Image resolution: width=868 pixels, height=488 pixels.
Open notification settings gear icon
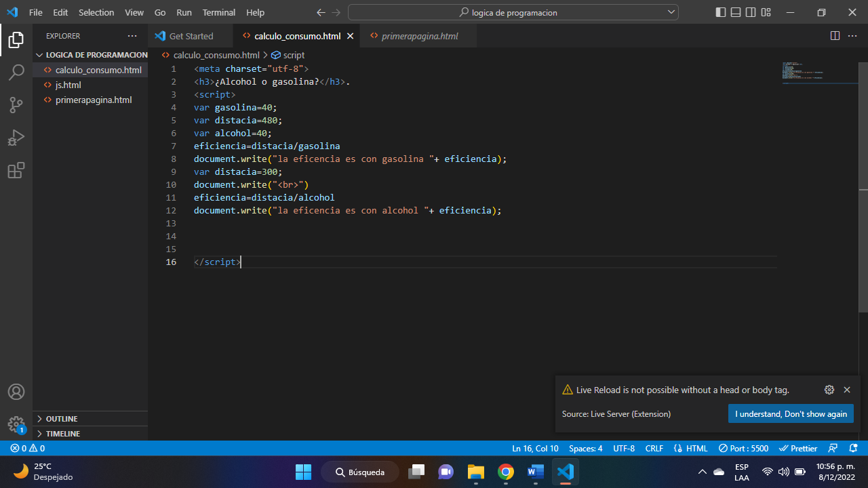829,390
